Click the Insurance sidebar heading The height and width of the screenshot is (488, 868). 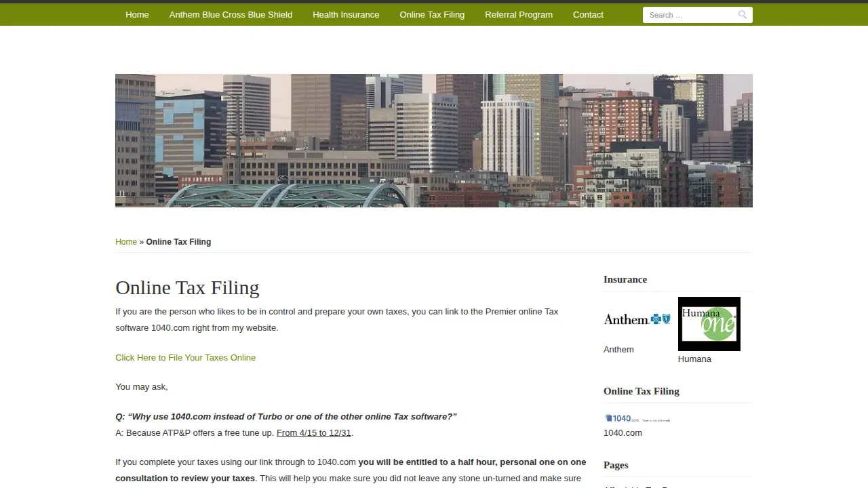tap(625, 279)
